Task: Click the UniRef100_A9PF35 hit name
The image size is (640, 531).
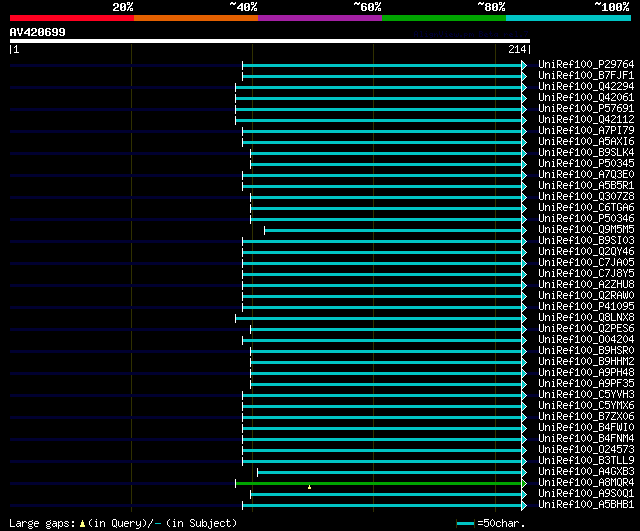Action: [586, 384]
